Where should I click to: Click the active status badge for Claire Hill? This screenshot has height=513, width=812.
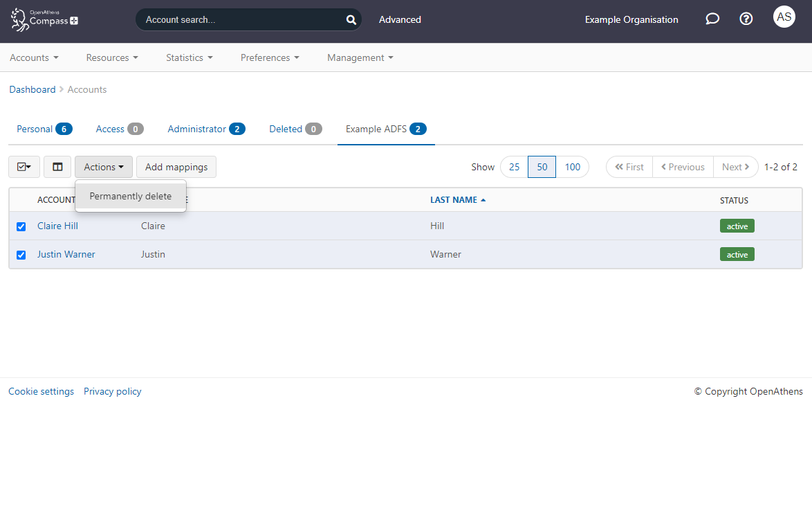(737, 226)
